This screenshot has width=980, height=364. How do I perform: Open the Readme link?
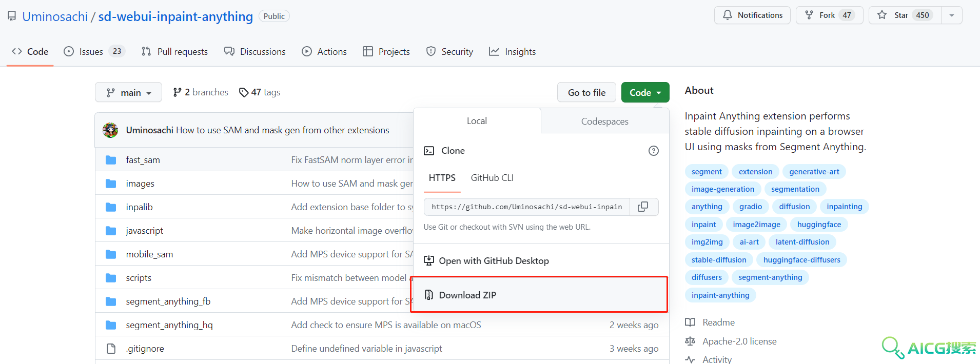718,322
